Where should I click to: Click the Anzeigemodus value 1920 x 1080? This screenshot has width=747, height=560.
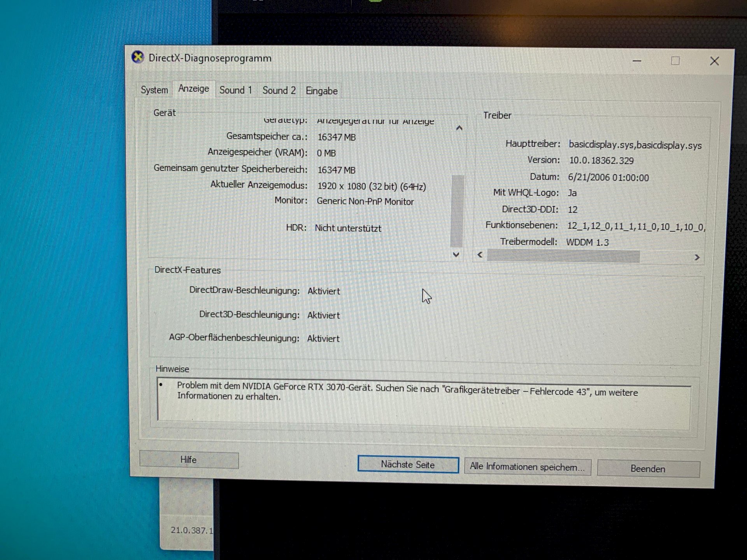point(372,187)
